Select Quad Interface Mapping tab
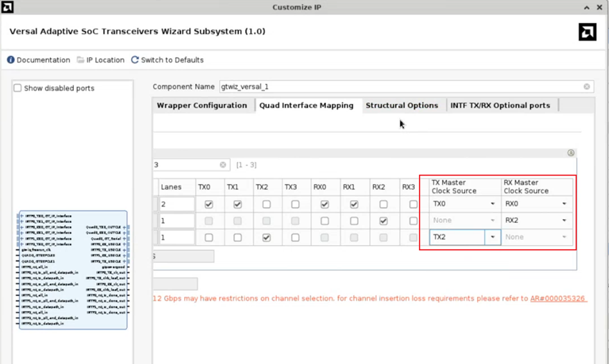This screenshot has height=364, width=609. tap(307, 105)
